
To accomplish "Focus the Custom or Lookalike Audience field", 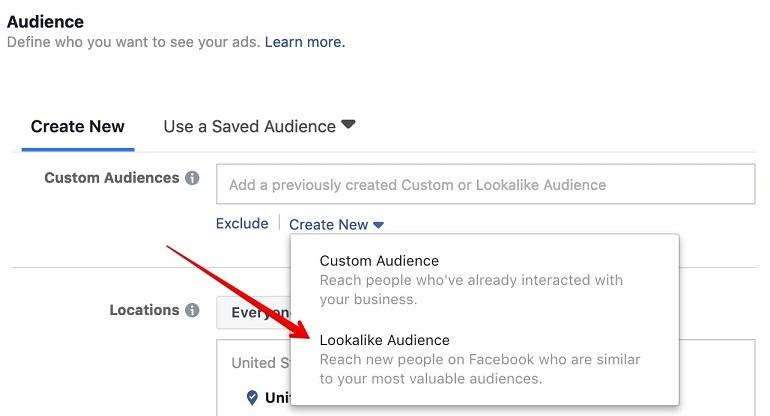I will (486, 184).
